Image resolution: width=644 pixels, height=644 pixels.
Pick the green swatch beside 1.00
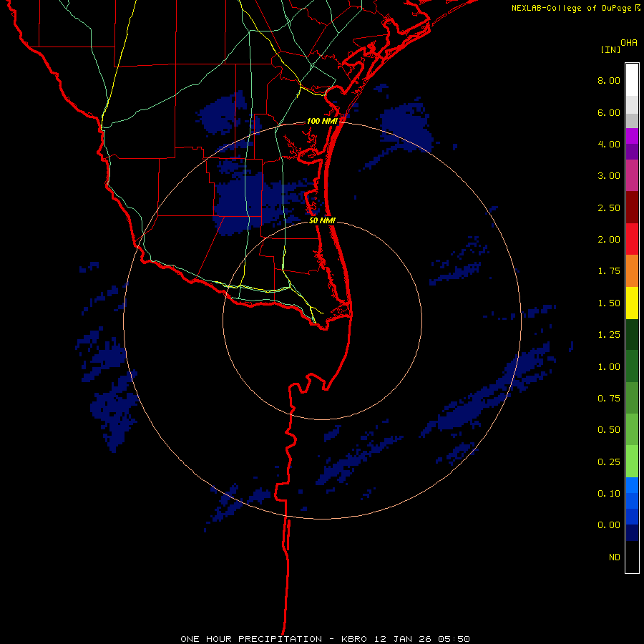coord(632,366)
